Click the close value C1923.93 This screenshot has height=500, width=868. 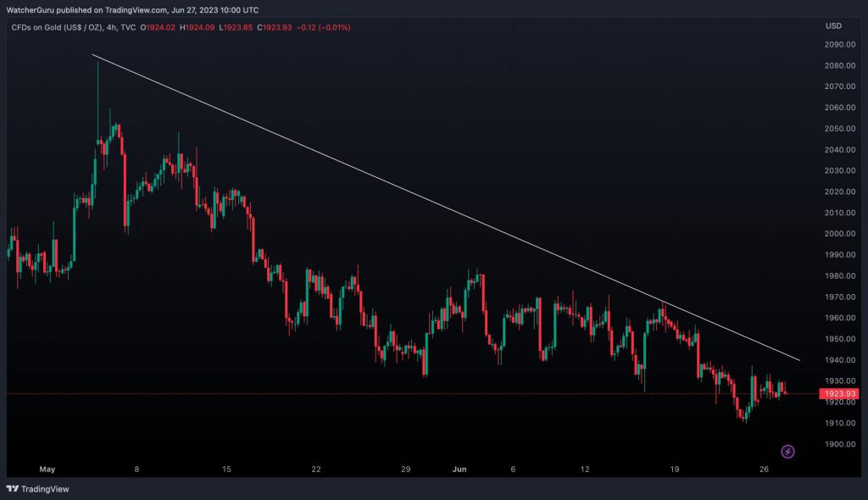274,27
